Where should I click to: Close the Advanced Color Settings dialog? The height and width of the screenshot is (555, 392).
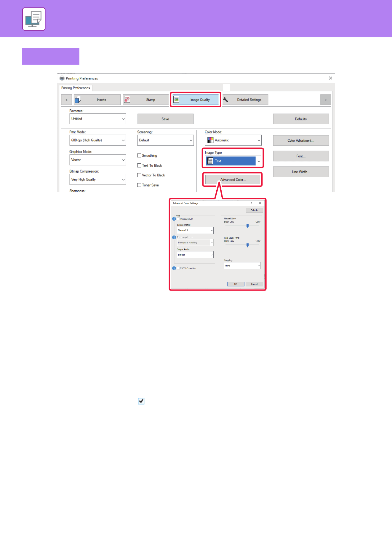point(260,203)
